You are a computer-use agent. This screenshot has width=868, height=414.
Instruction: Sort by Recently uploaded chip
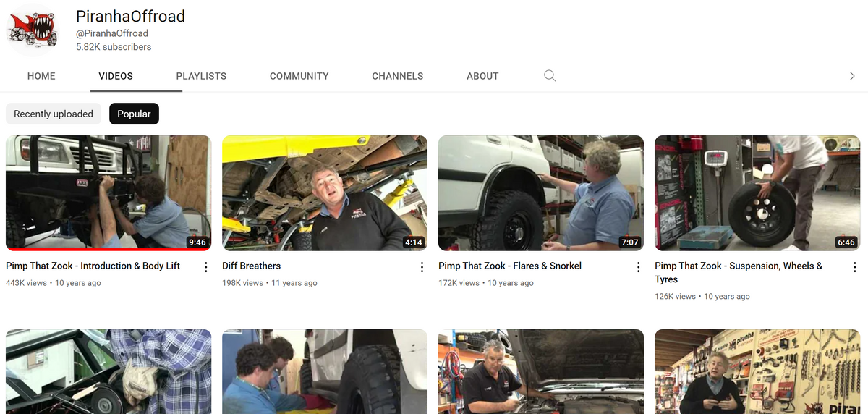pyautogui.click(x=54, y=114)
